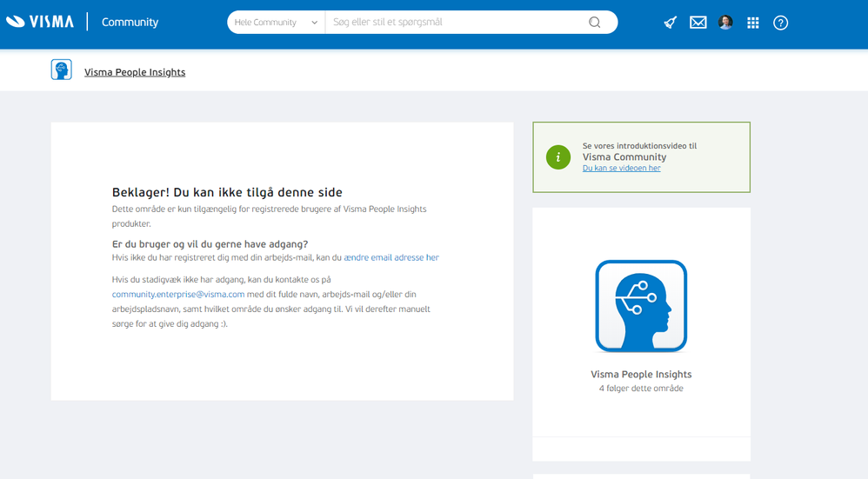Click the Visma logo in the header
This screenshot has height=479, width=868.
click(x=40, y=22)
